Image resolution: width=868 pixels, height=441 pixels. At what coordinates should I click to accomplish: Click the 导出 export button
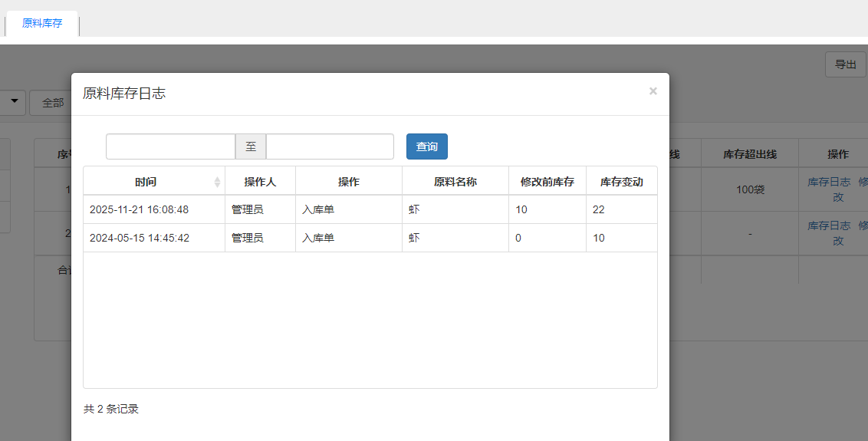tap(845, 64)
